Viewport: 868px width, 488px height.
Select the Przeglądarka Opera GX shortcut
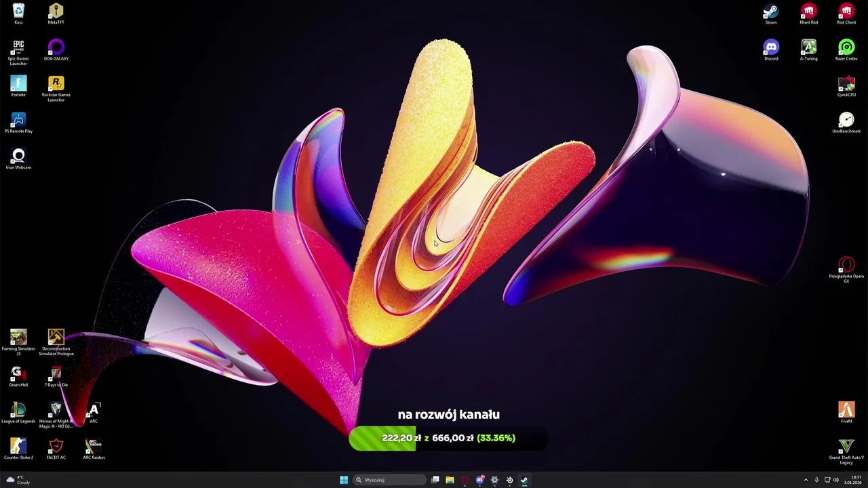tap(846, 270)
